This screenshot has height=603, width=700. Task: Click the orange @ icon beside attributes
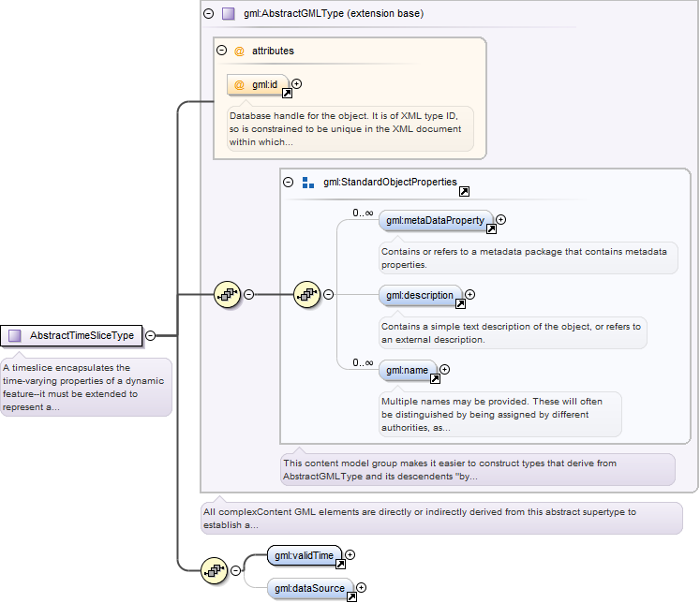[x=239, y=51]
